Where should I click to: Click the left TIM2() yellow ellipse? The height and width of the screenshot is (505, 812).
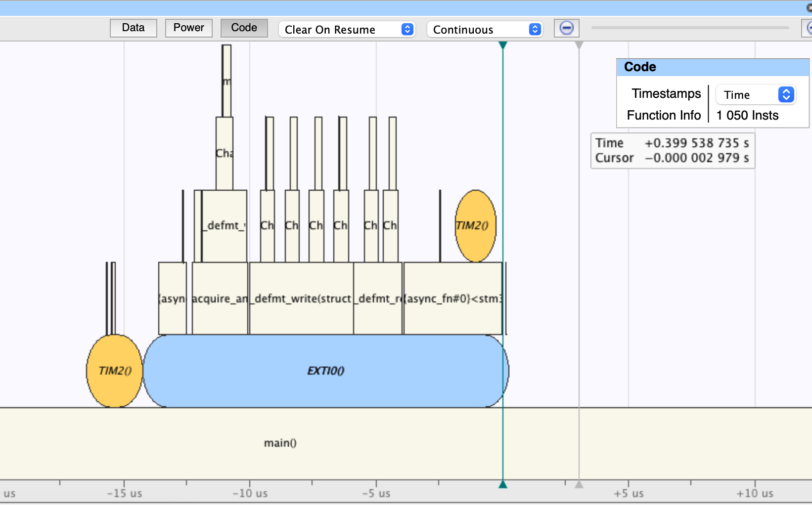pyautogui.click(x=114, y=371)
